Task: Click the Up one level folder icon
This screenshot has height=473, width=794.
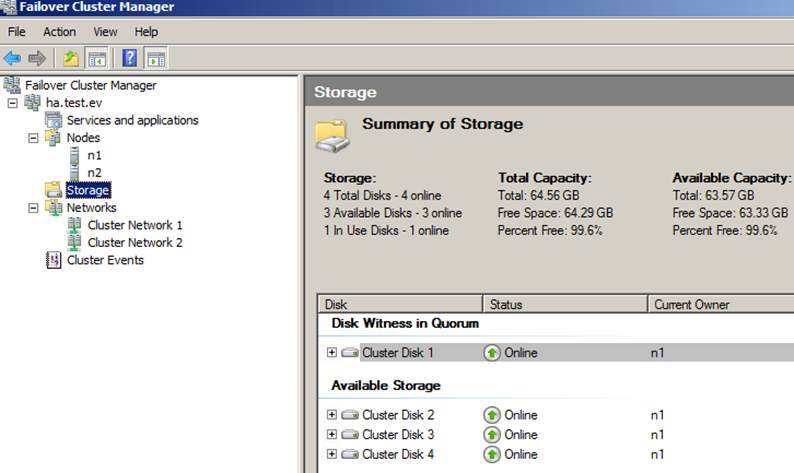Action: click(71, 59)
